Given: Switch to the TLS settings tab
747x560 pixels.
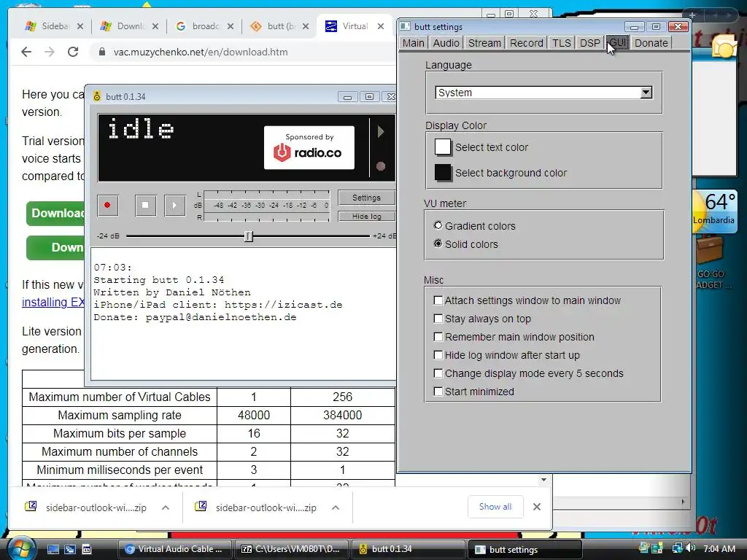Looking at the screenshot, I should click(x=561, y=43).
